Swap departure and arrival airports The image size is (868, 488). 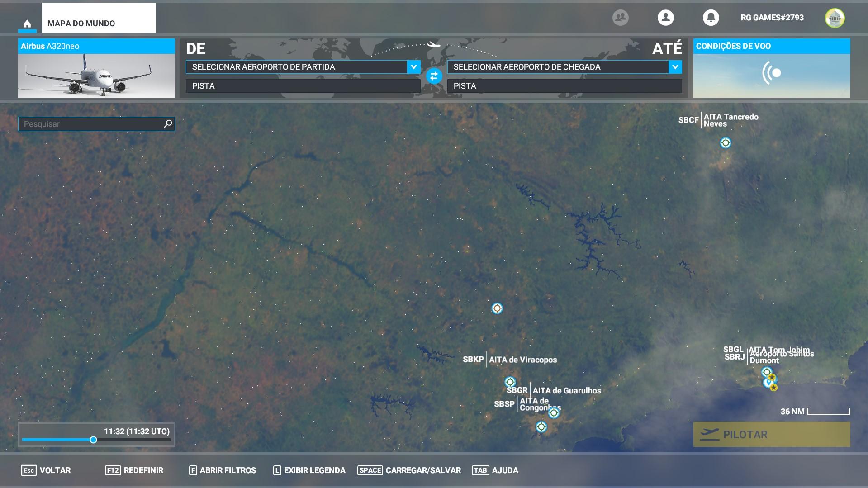[434, 76]
